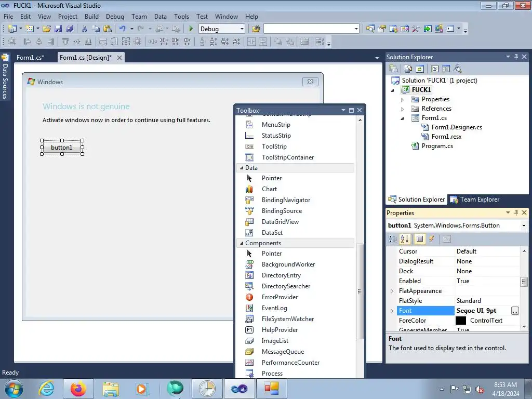532x399 pixels.
Task: Expand the Font property
Action: pos(392,311)
